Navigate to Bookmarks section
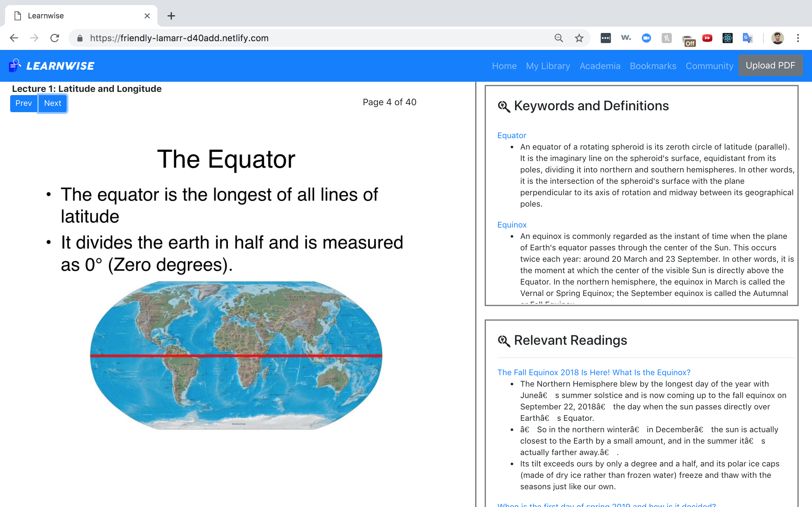The image size is (812, 507). click(x=653, y=66)
